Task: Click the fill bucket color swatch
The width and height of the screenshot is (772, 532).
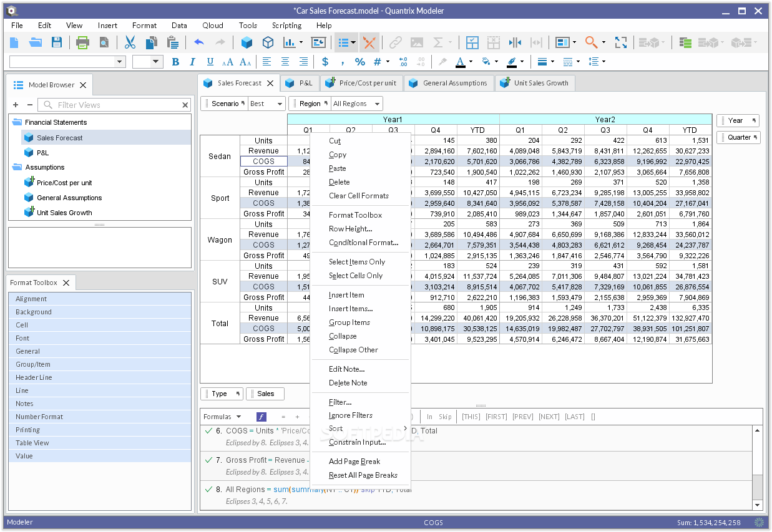Action: pyautogui.click(x=486, y=62)
